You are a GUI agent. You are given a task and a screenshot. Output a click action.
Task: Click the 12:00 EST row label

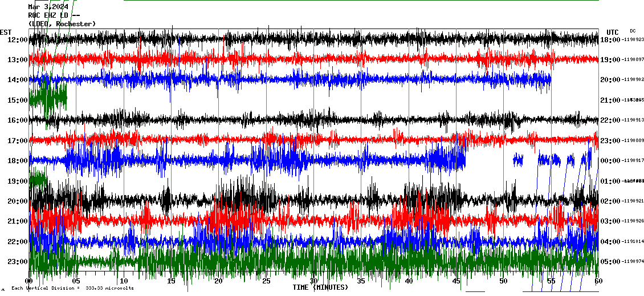coord(14,40)
